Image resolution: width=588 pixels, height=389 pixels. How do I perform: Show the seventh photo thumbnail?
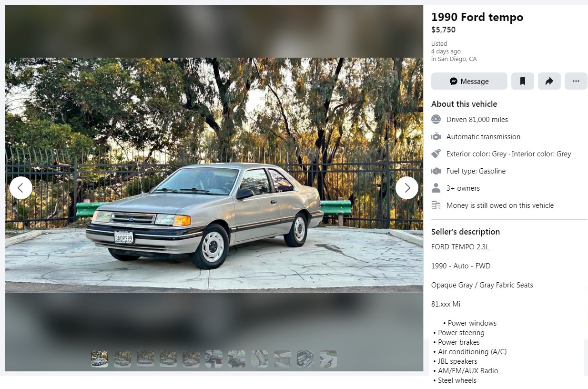click(237, 359)
